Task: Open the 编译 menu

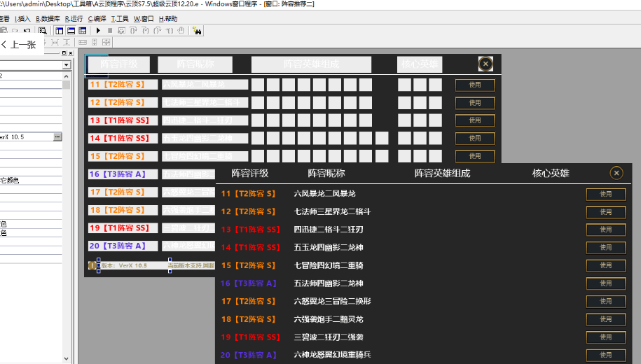Action: point(97,19)
